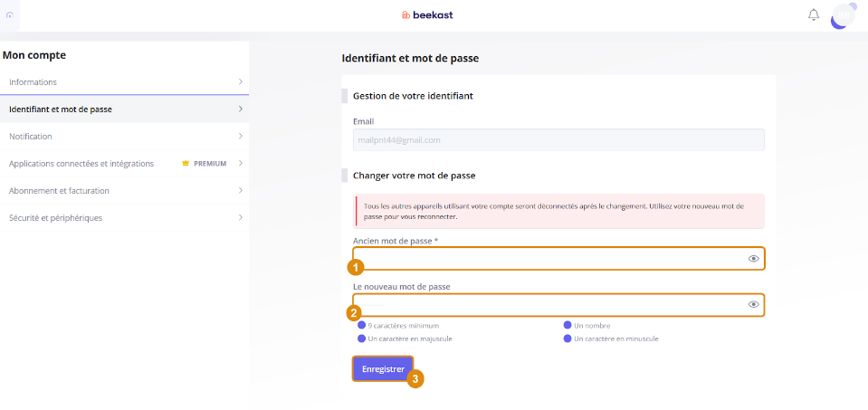Screen dimensions: 868x410
Task: Click annotation marker number 1
Action: tap(355, 267)
